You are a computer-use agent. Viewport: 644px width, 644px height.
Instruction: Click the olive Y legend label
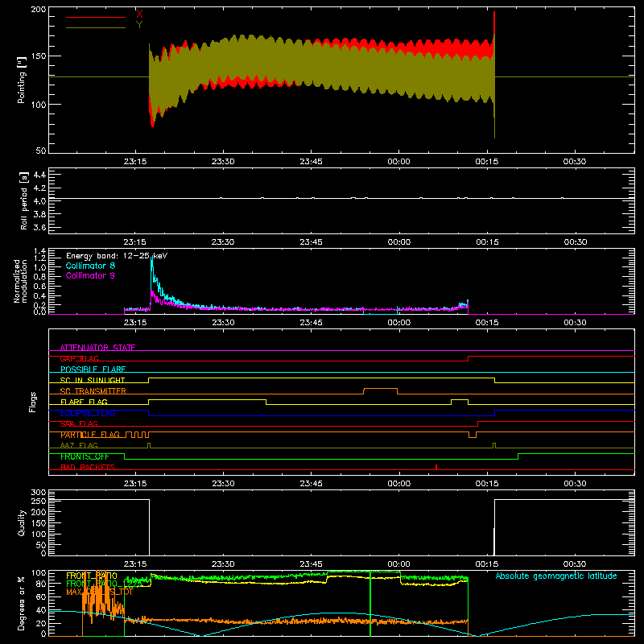[139, 25]
